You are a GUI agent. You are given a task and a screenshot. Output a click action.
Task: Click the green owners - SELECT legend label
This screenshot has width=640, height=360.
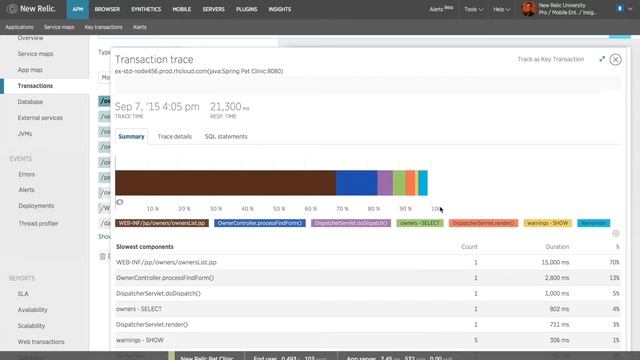tap(420, 223)
